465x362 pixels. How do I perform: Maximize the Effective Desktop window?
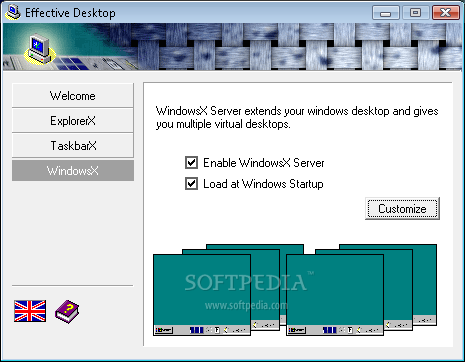(415, 13)
